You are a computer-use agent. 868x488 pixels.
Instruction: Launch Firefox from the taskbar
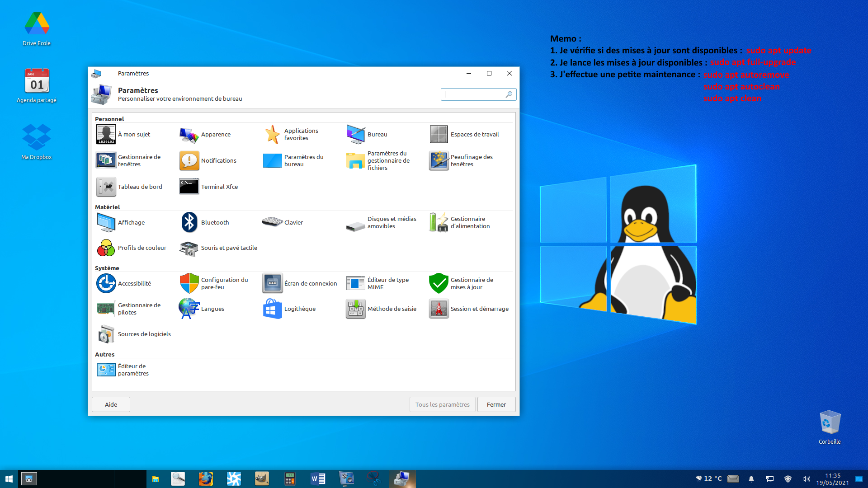point(206,479)
